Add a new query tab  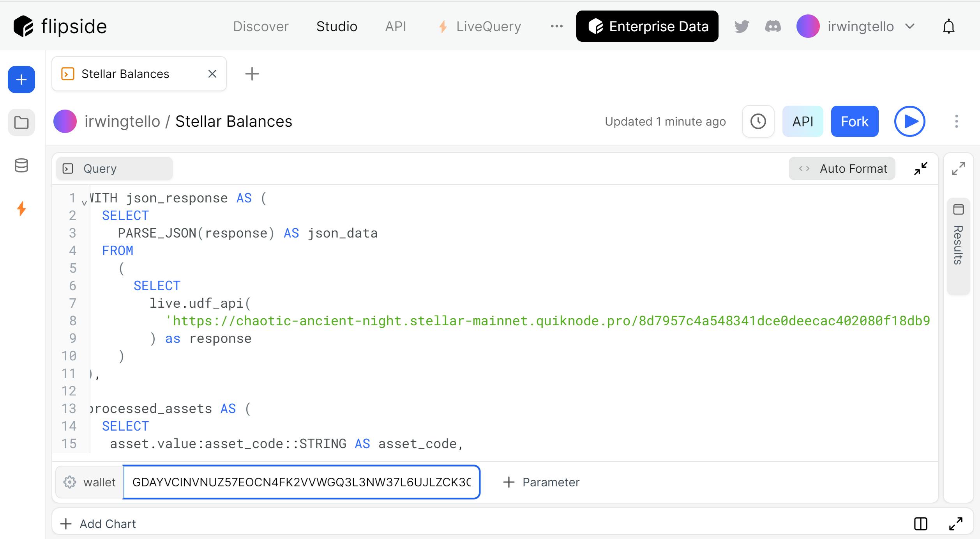252,74
